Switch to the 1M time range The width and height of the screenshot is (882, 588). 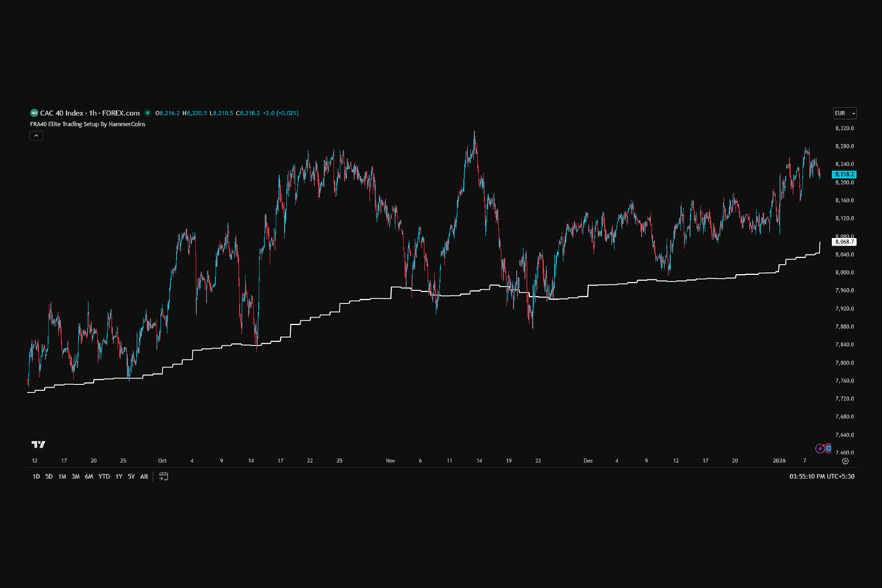62,476
